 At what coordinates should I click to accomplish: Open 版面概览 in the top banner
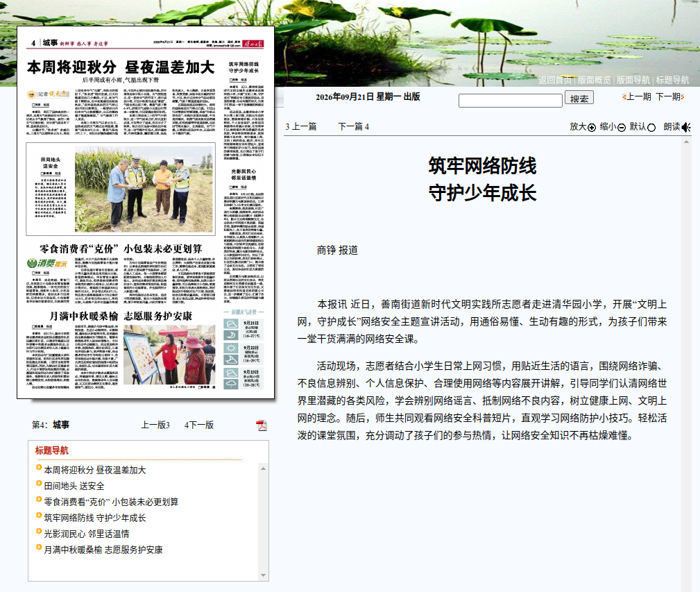(594, 80)
